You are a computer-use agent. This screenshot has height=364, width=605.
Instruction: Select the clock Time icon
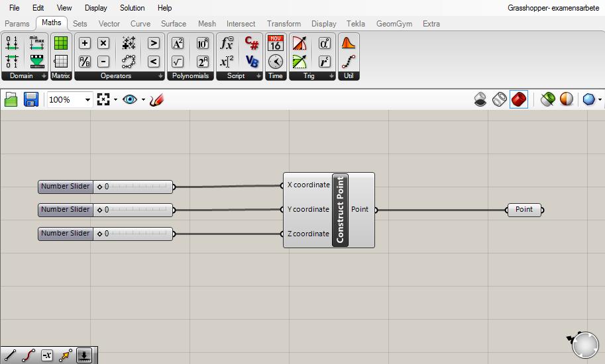(276, 62)
